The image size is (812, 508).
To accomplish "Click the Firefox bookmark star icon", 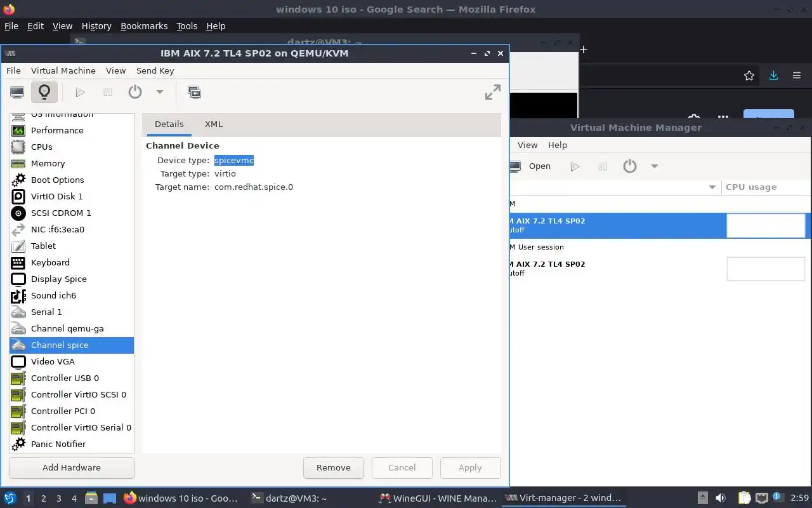I will click(749, 76).
